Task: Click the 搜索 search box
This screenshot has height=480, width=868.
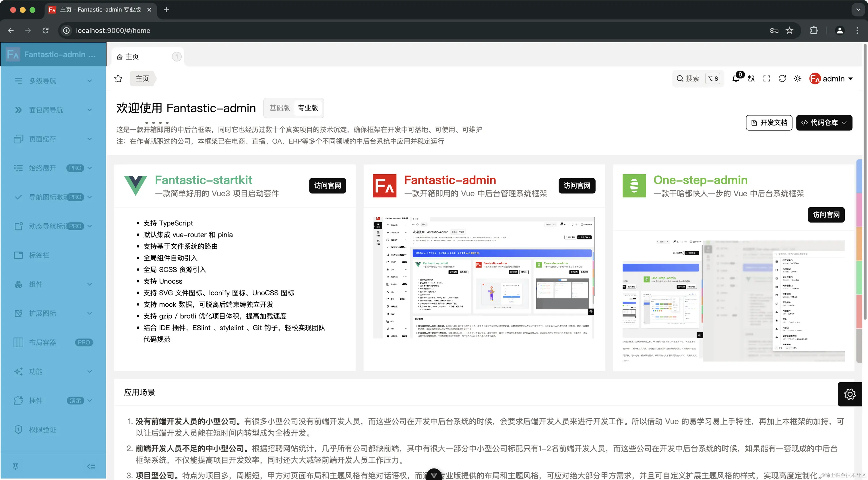Action: [692, 79]
